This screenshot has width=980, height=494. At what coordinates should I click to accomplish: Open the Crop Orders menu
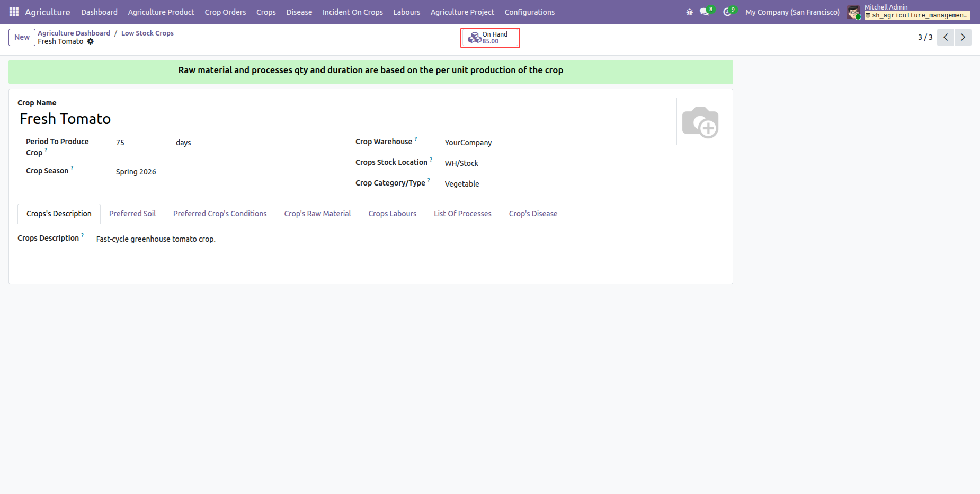pyautogui.click(x=225, y=12)
